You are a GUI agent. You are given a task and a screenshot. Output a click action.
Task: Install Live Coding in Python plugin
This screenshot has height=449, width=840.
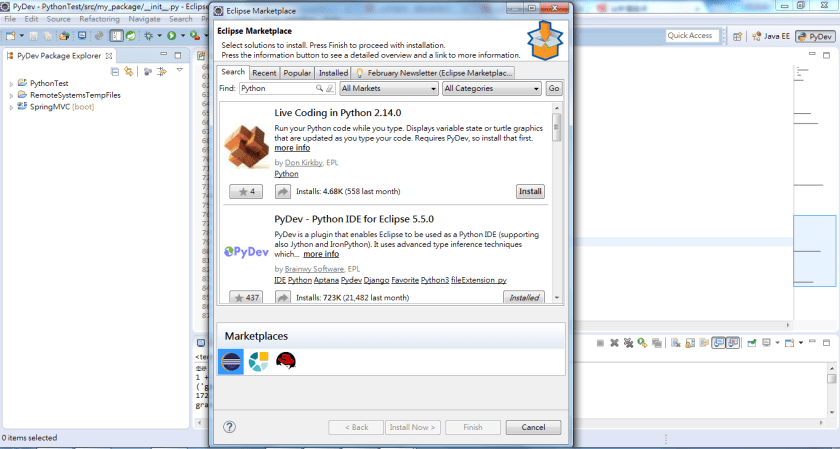pyautogui.click(x=530, y=191)
